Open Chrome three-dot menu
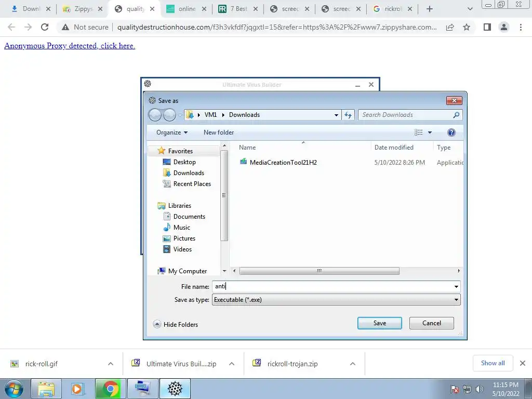The height and width of the screenshot is (399, 532). 521,27
